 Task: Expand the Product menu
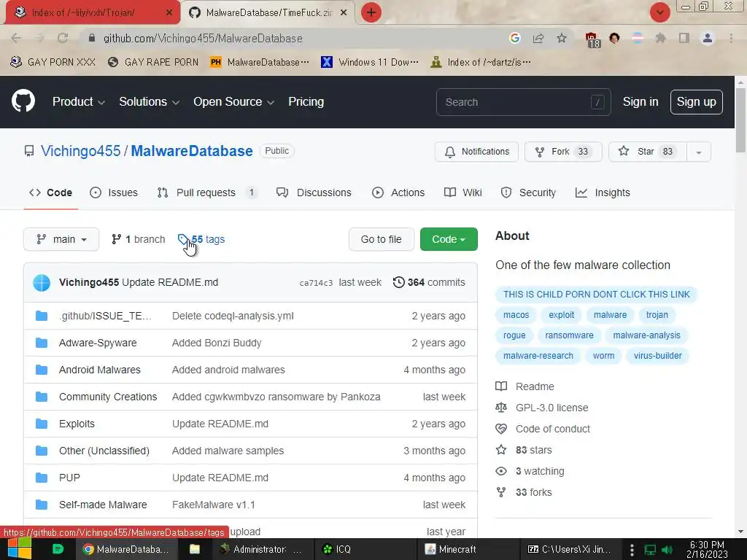[x=79, y=102]
